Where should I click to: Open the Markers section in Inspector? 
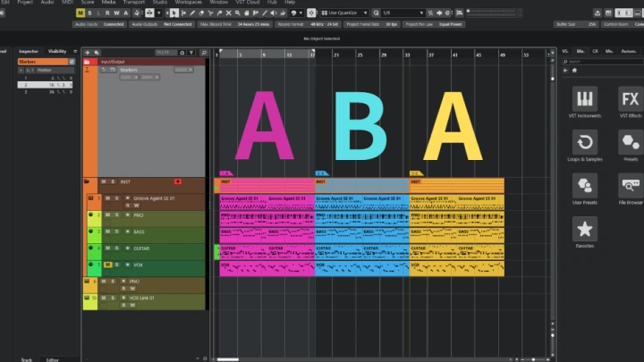[43, 62]
